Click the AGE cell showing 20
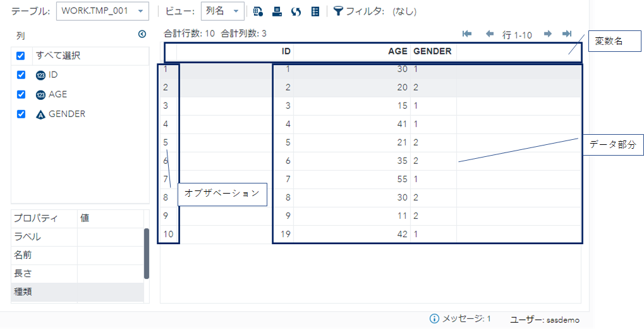 pos(352,87)
